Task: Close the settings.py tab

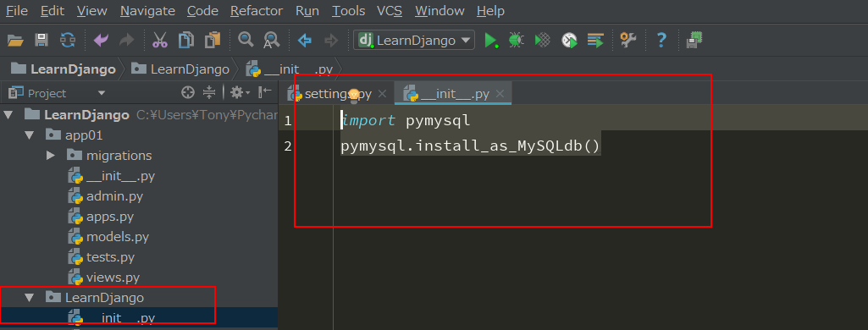Action: (x=382, y=94)
